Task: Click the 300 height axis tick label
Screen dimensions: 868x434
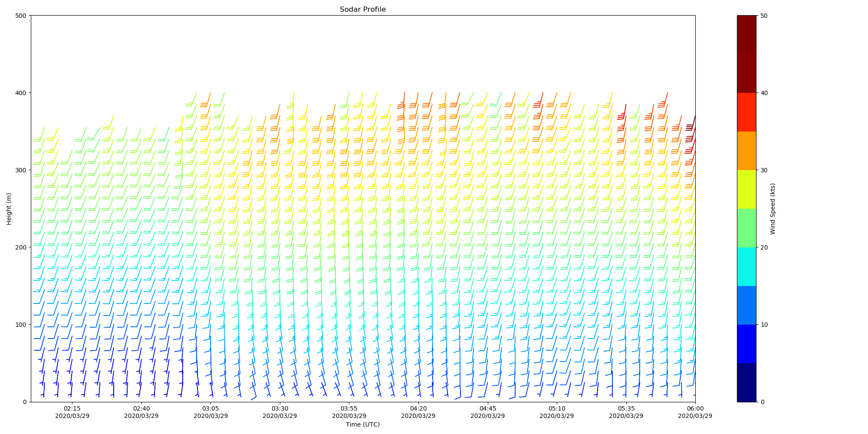Action: pos(21,170)
